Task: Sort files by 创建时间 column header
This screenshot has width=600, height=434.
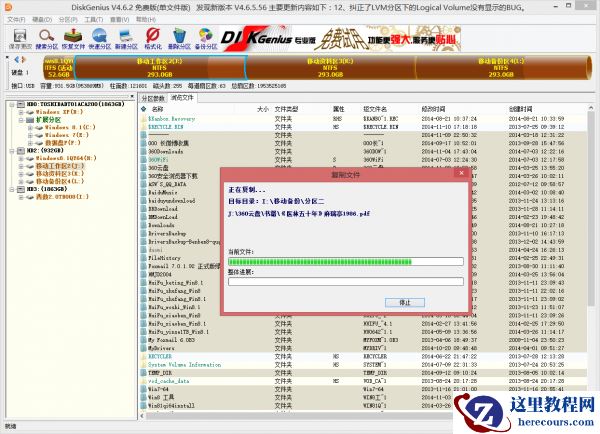Action: point(520,109)
